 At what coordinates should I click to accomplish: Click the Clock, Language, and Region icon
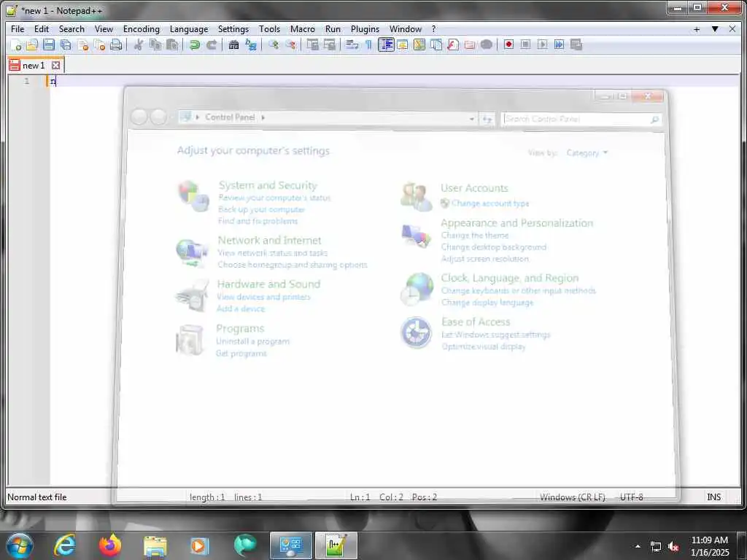tap(417, 289)
